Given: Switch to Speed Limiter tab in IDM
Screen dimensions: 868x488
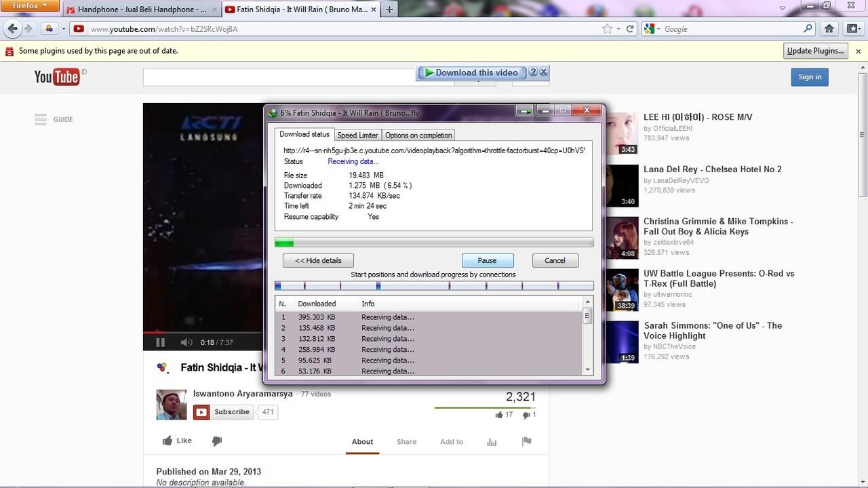Looking at the screenshot, I should (x=357, y=135).
